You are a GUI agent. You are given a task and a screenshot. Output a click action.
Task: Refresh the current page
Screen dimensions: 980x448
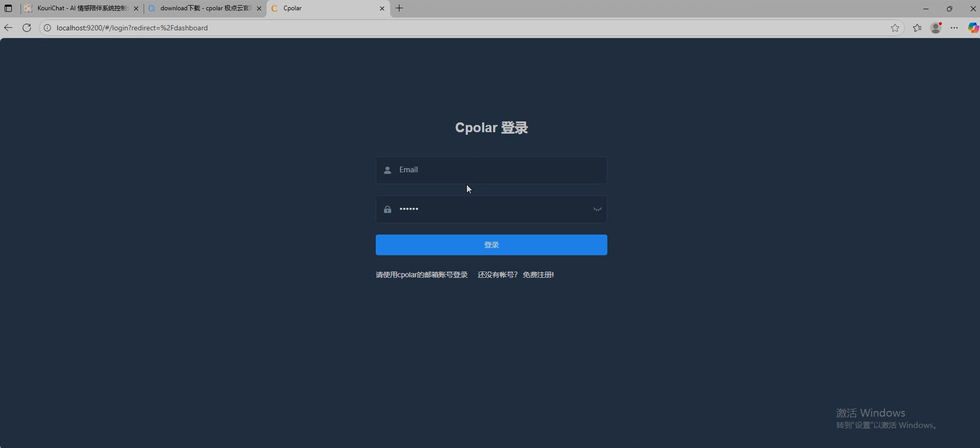coord(27,28)
